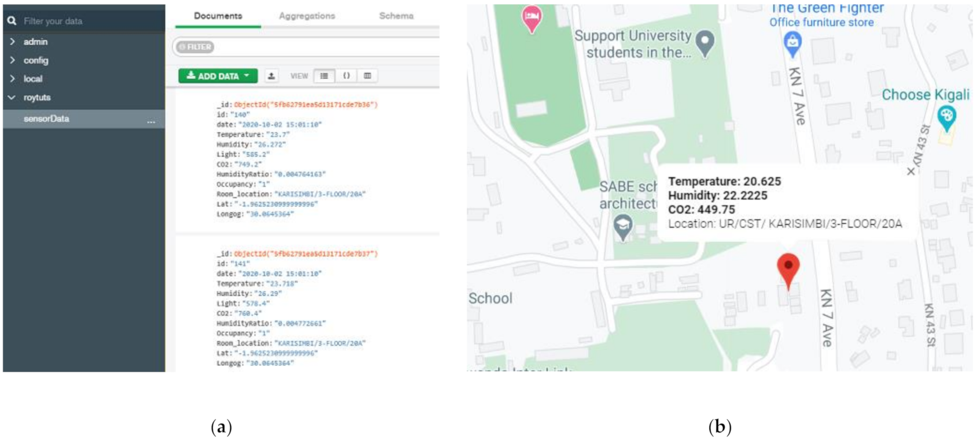Screen dimensions: 980x442
Task: Click the search magnifier icon in sidebar
Action: [12, 20]
